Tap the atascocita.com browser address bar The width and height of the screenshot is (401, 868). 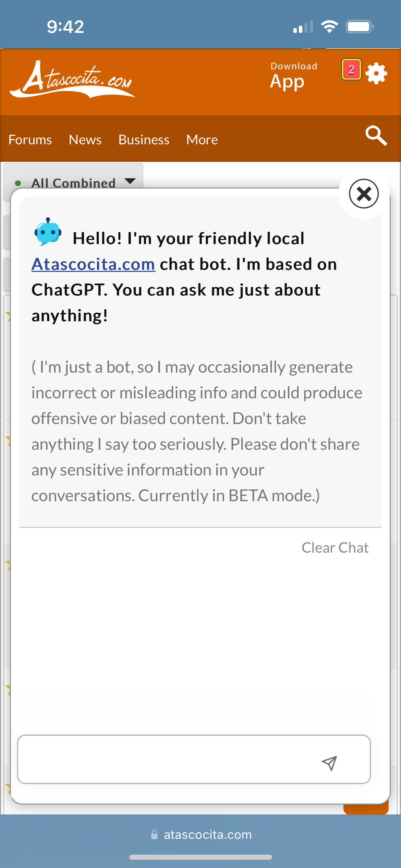[x=208, y=835]
